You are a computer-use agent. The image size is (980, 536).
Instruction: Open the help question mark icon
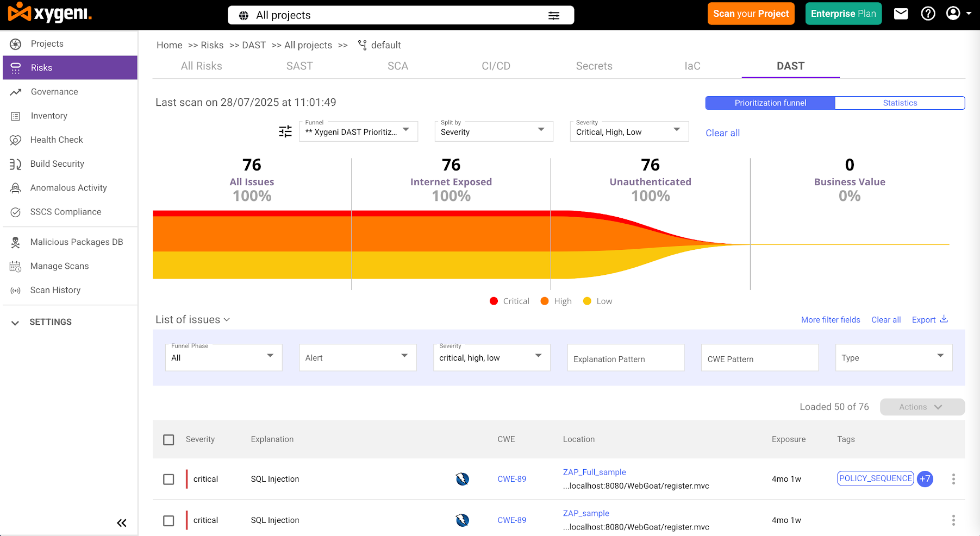[928, 14]
